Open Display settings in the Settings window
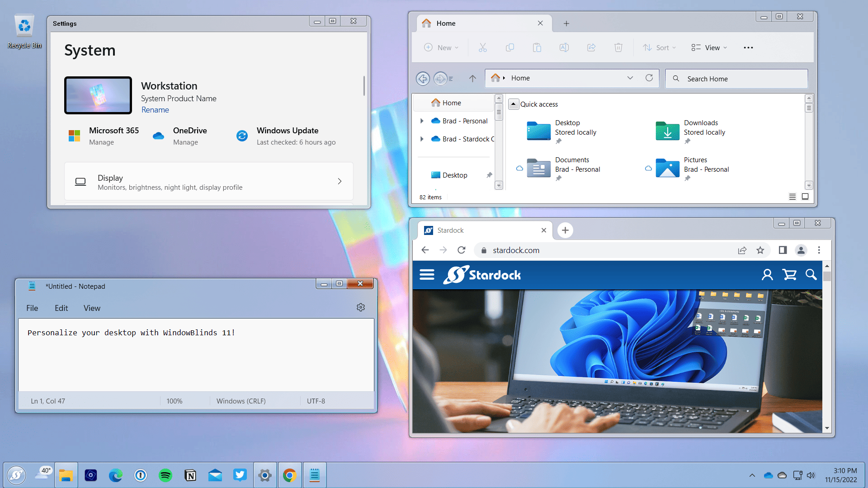Viewport: 868px width, 488px height. 208,182
